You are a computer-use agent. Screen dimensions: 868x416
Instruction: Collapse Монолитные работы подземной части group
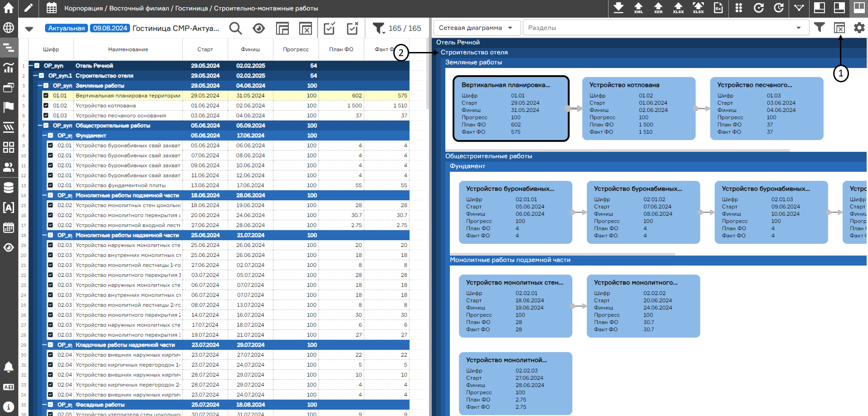point(44,195)
